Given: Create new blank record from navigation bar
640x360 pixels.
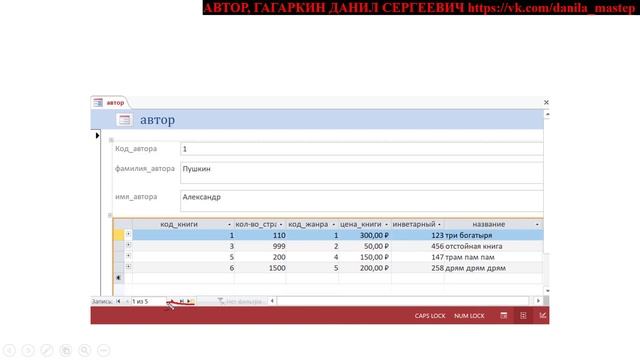Looking at the screenshot, I should [x=190, y=301].
